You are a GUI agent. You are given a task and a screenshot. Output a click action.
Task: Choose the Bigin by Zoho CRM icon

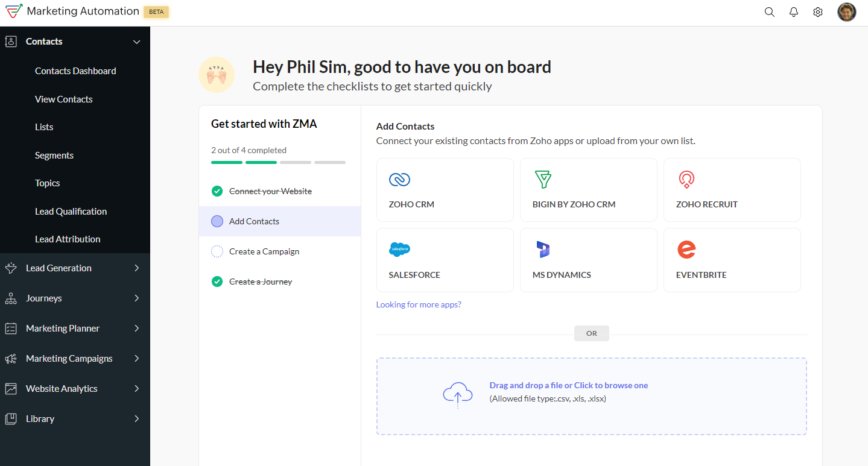pyautogui.click(x=543, y=179)
